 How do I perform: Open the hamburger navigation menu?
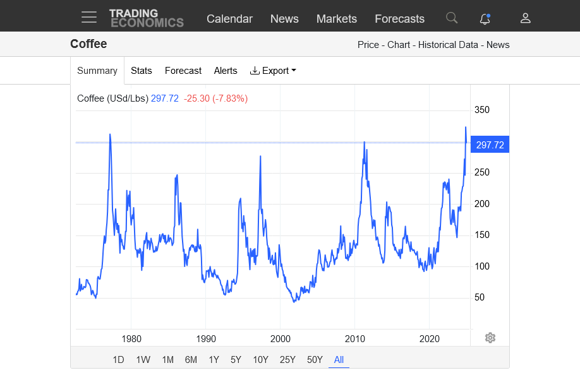tap(89, 17)
